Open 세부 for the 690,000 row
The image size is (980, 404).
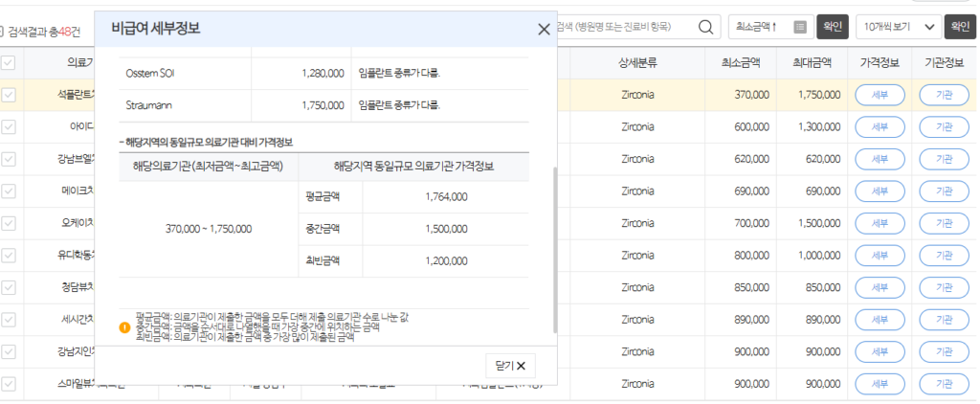(x=880, y=191)
